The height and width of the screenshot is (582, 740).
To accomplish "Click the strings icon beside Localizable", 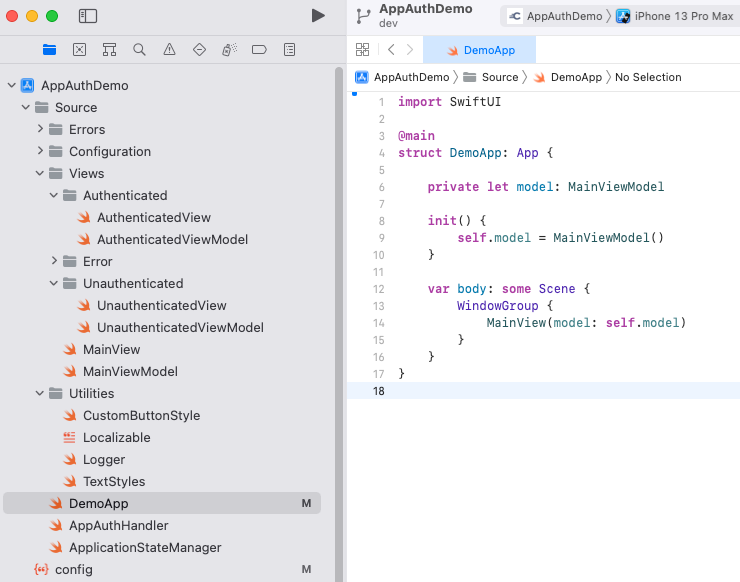I will (69, 438).
